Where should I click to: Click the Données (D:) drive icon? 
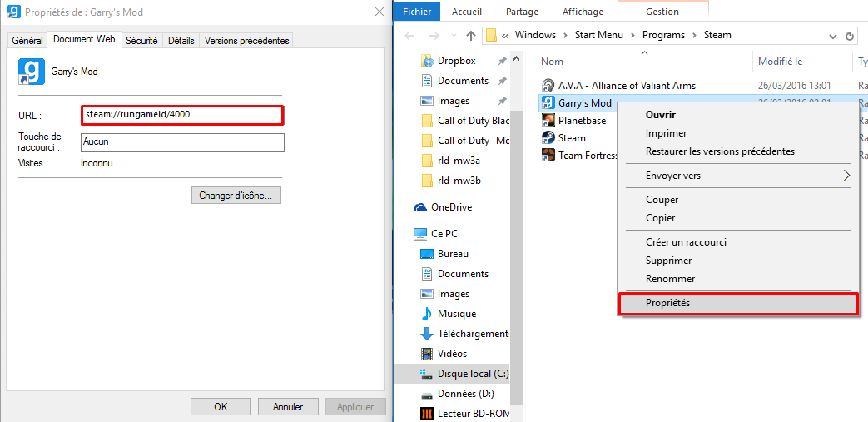(x=427, y=395)
